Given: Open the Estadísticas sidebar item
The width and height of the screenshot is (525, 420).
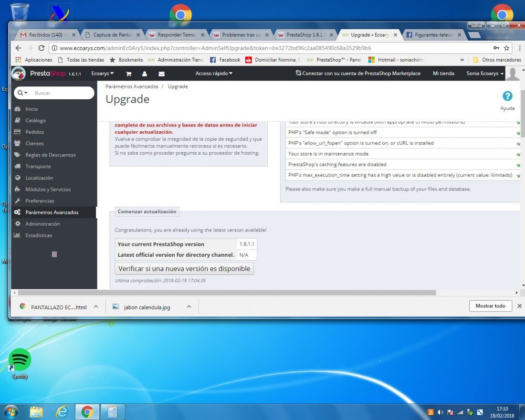Looking at the screenshot, I should (x=39, y=235).
